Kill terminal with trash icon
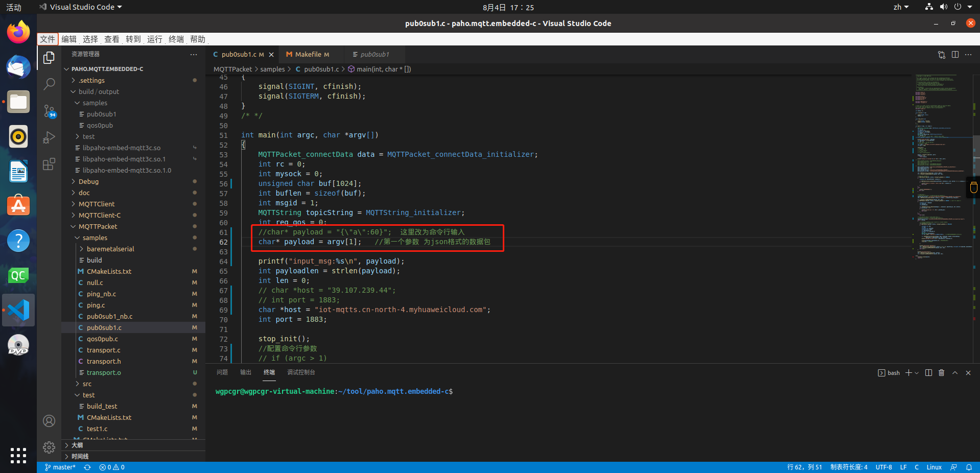 942,373
